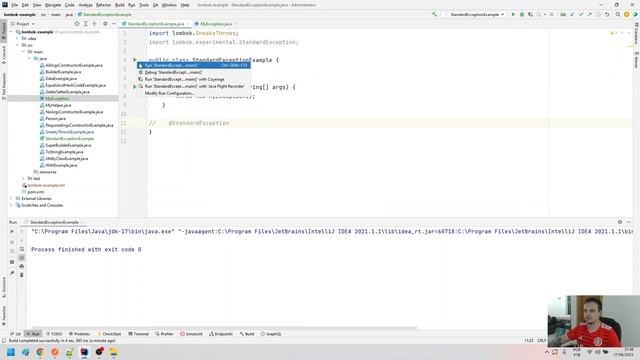Image resolution: width=640 pixels, height=360 pixels.
Task: Click the run gutter arrow beside class declaration
Action: click(x=134, y=60)
